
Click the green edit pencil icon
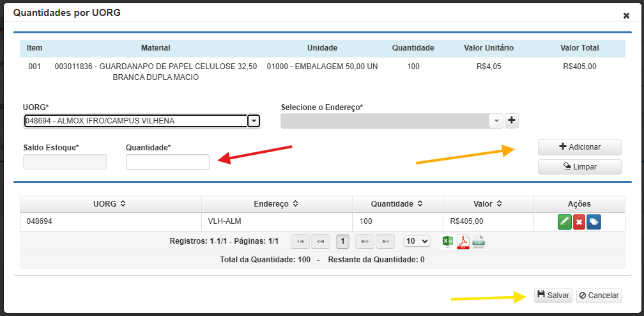(x=564, y=222)
